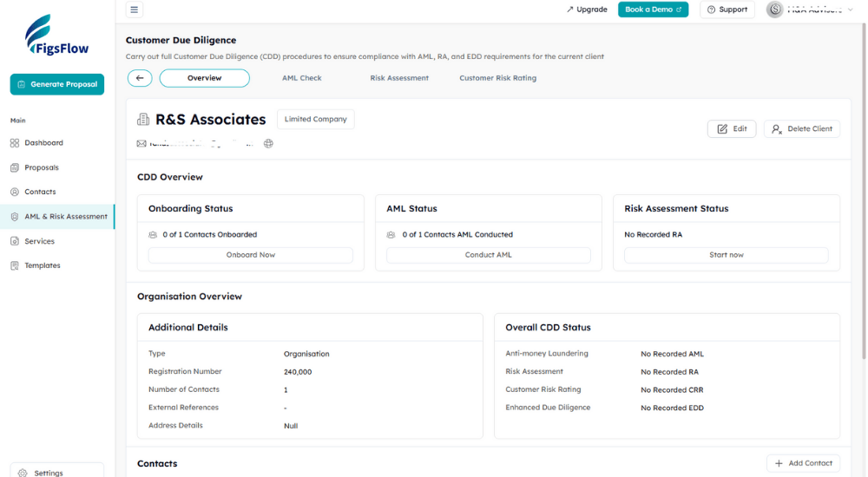Image resolution: width=868 pixels, height=477 pixels.
Task: Click the Support button
Action: click(x=727, y=10)
